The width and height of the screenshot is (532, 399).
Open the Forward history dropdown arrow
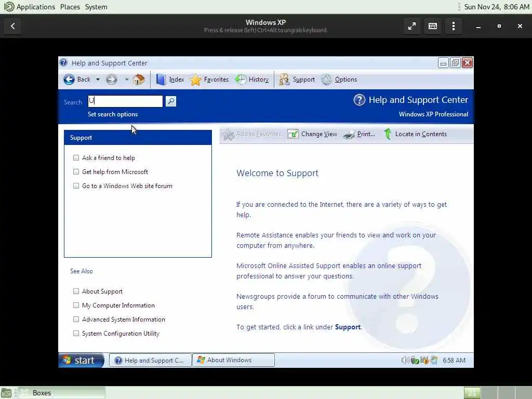coord(127,79)
